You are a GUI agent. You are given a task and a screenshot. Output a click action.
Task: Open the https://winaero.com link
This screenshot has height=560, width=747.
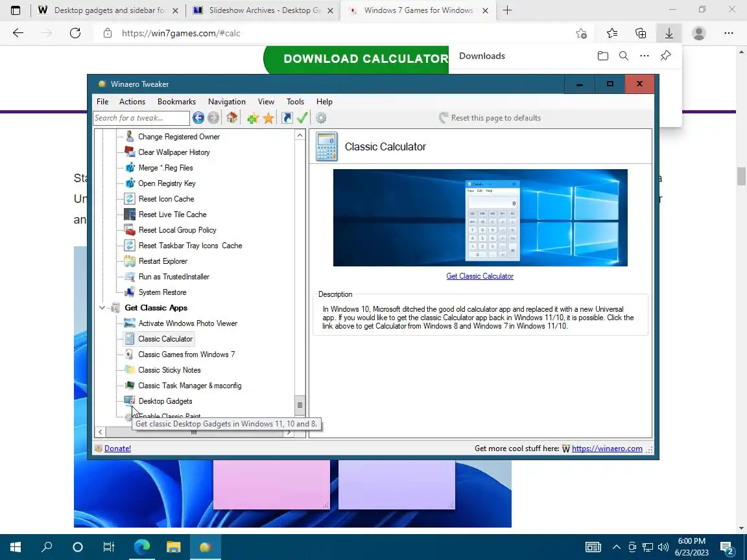(607, 449)
